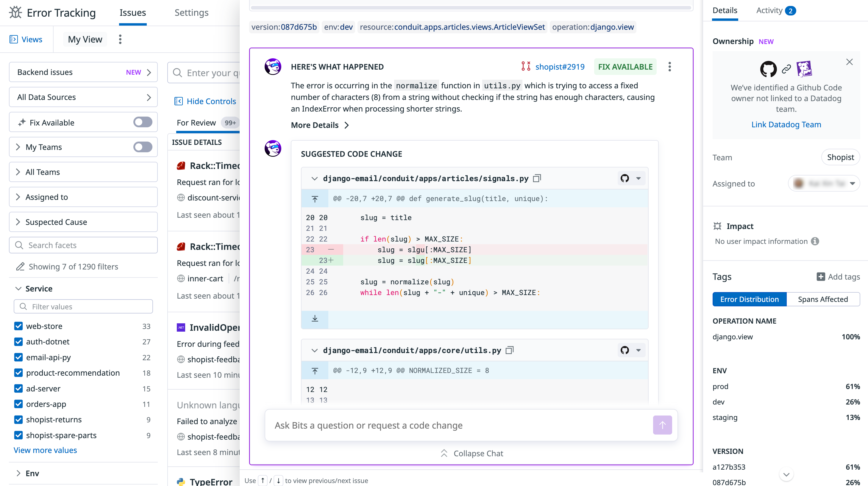Image resolution: width=868 pixels, height=486 pixels.
Task: Open the GitHub icon for signals.py
Action: click(625, 178)
